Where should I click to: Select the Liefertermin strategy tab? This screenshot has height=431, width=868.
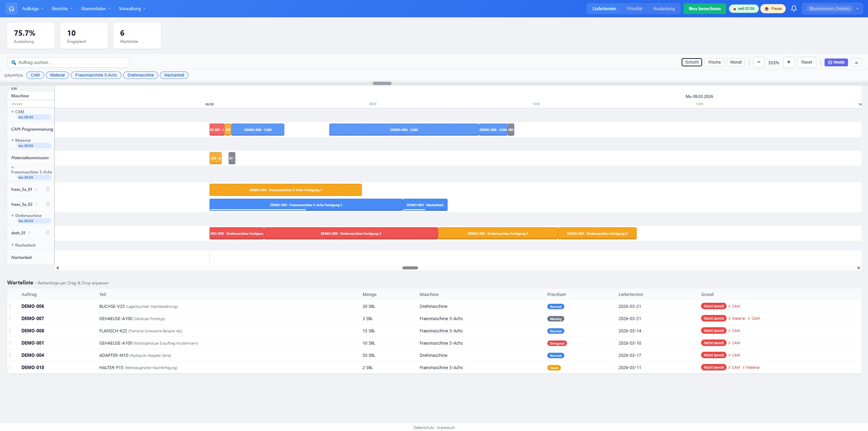point(604,9)
